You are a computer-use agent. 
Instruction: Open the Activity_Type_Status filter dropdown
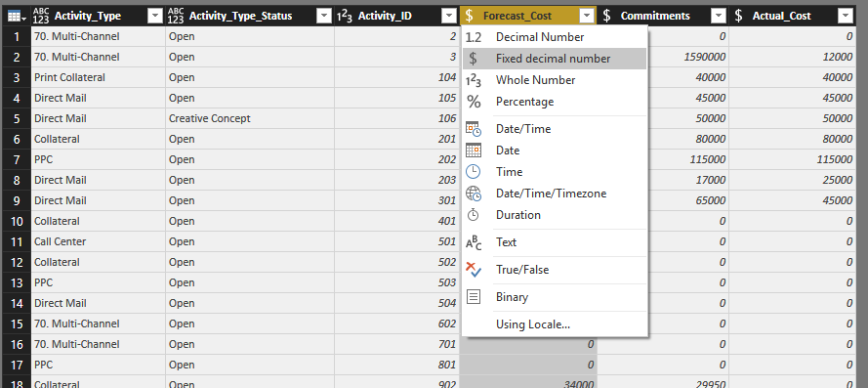click(324, 17)
